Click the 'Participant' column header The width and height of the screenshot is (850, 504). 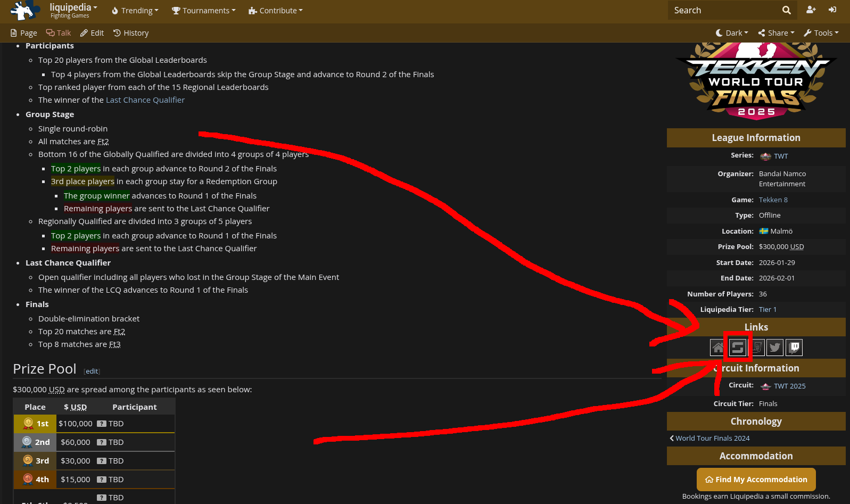[x=135, y=407]
